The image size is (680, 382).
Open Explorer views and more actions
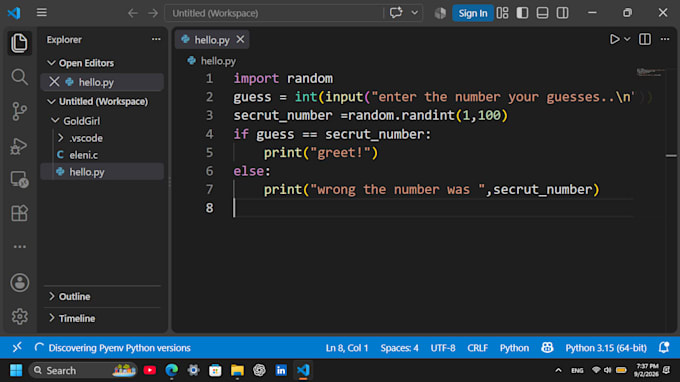(156, 39)
